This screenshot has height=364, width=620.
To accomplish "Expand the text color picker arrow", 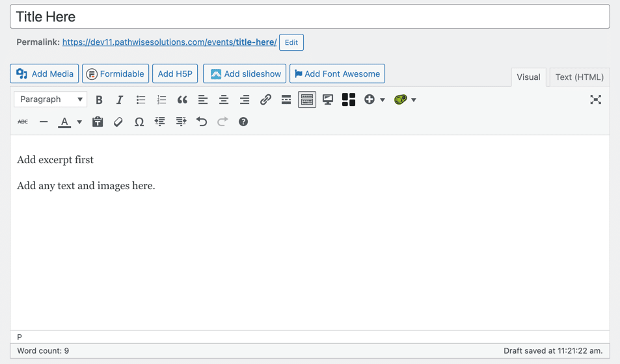I will tap(79, 122).
